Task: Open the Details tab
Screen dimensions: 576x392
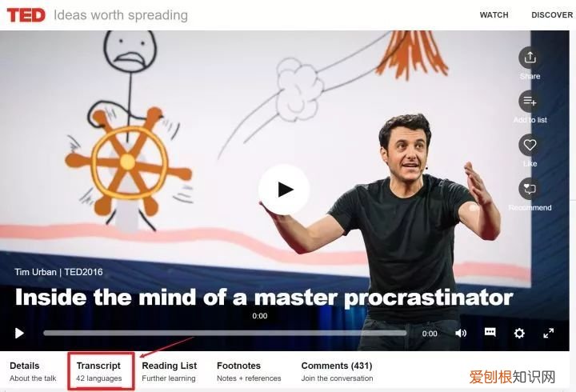Action: pos(33,371)
